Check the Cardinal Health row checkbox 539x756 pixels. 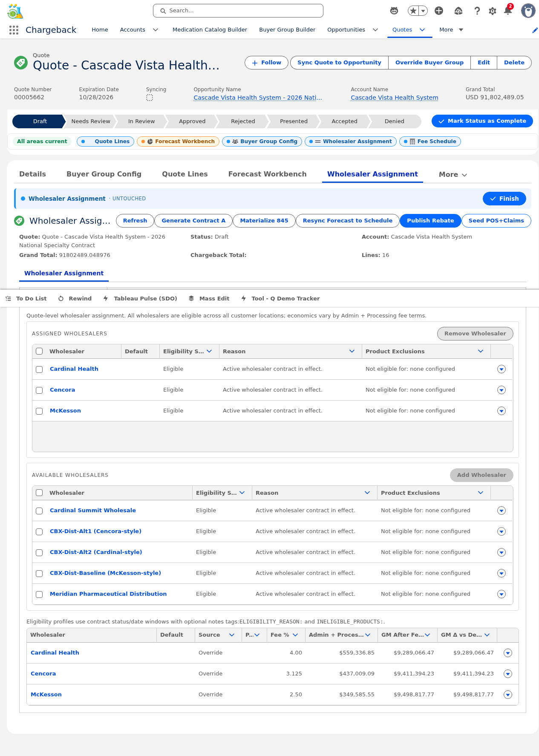coord(39,369)
